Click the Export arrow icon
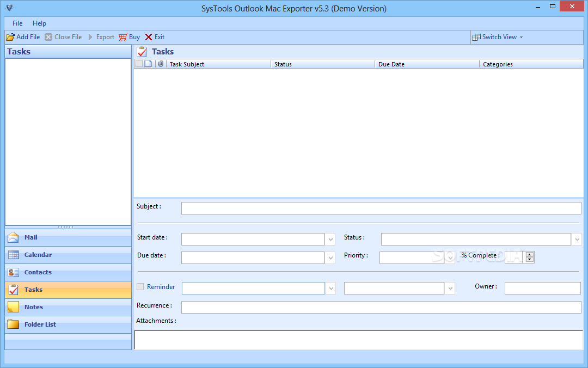Viewport: 588px width, 368px height. [x=90, y=37]
